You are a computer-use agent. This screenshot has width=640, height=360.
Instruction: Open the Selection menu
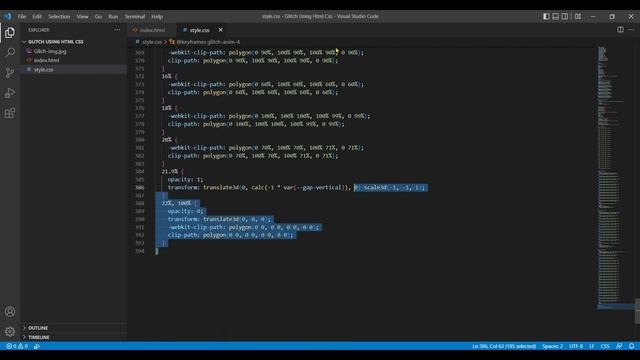(59, 16)
